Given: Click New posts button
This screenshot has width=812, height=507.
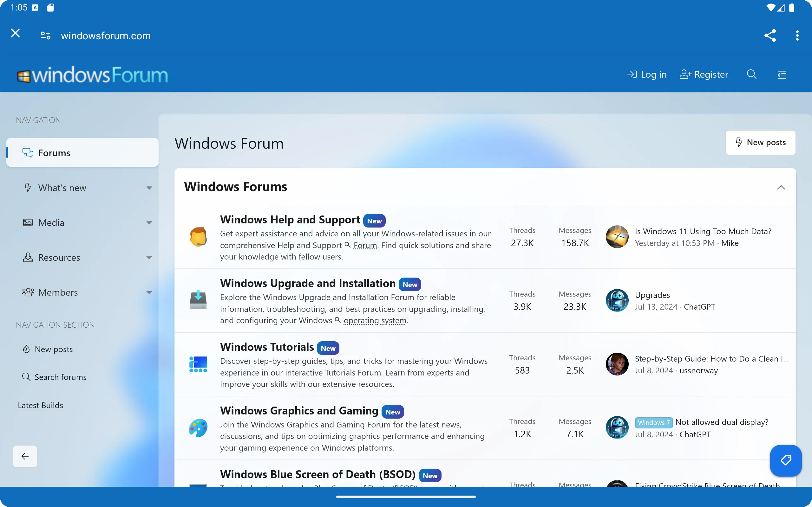Looking at the screenshot, I should click(x=761, y=142).
